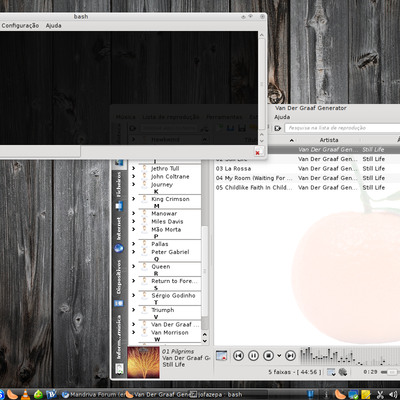Click the collection list scroll-down arrow
Image resolution: width=400 pixels, height=400 pixels.
pyautogui.click(x=205, y=341)
